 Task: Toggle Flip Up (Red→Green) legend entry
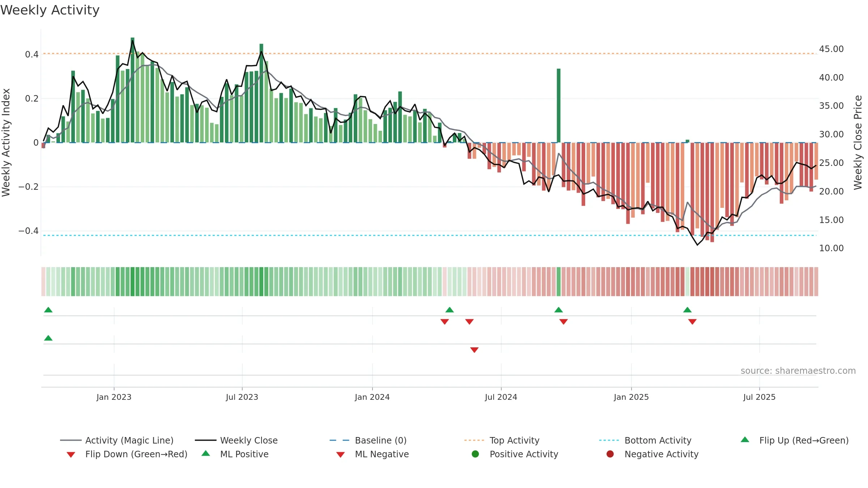795,440
